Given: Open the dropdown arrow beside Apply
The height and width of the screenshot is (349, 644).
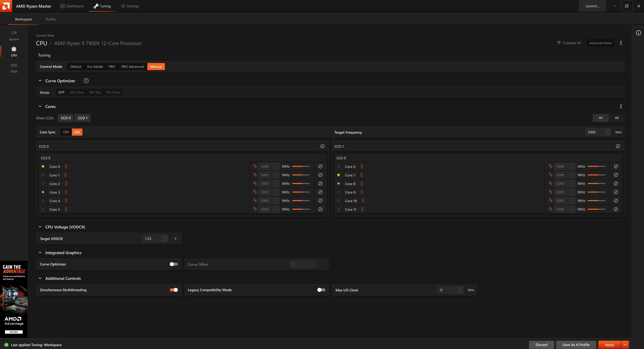Looking at the screenshot, I should click(x=625, y=344).
